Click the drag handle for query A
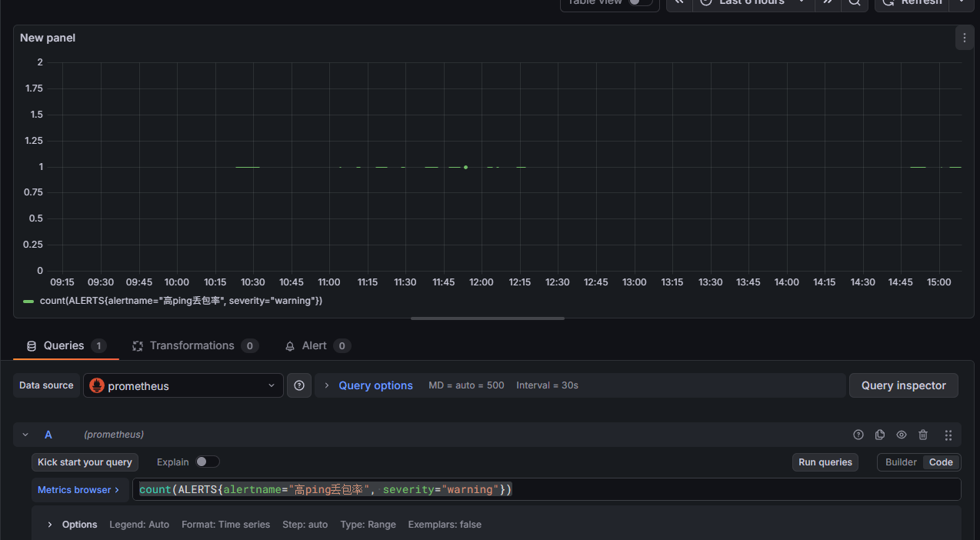This screenshot has height=540, width=980. point(948,435)
